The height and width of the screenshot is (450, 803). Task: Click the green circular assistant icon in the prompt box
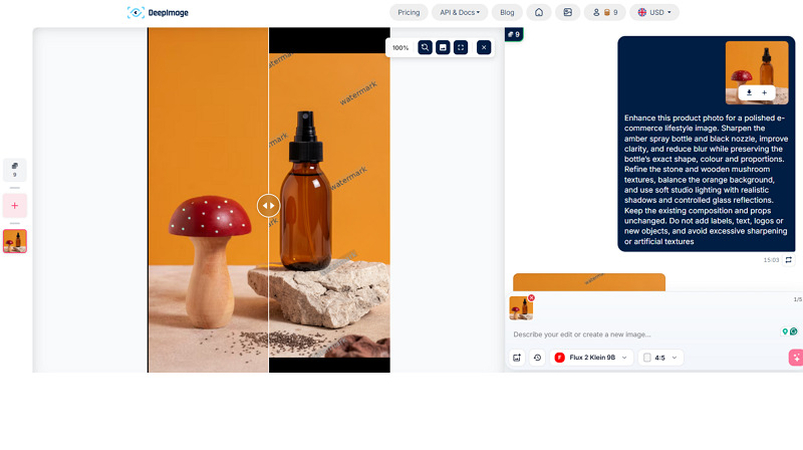(x=793, y=332)
